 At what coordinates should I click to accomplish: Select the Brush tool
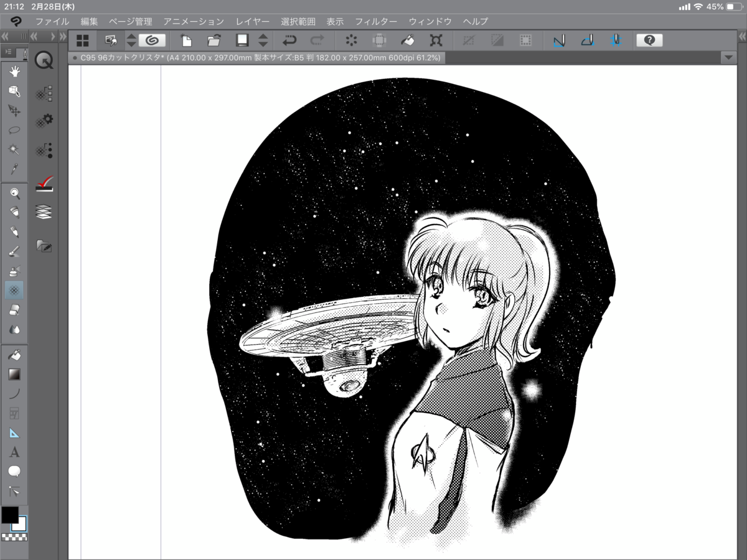[x=14, y=251]
